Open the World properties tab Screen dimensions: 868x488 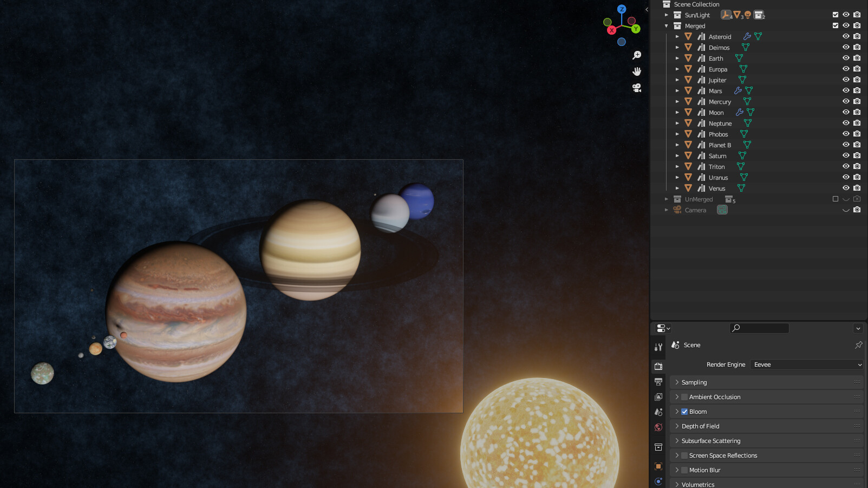click(x=658, y=427)
